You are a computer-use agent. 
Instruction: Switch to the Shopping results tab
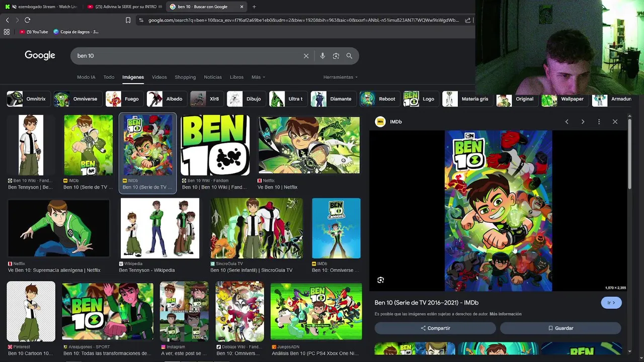coord(185,77)
